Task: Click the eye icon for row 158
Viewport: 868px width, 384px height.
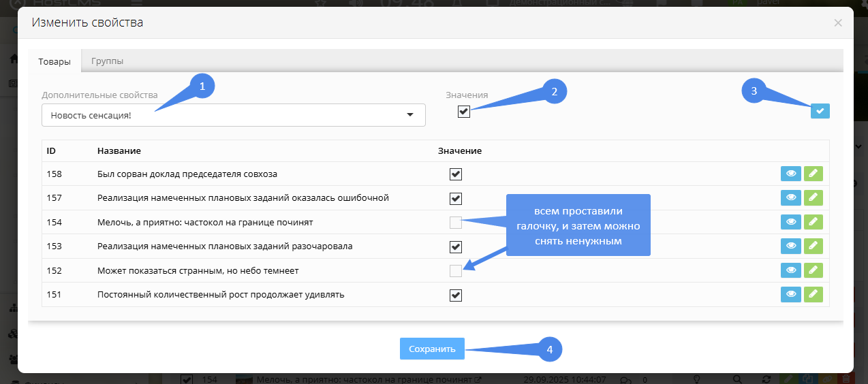Action: [790, 174]
